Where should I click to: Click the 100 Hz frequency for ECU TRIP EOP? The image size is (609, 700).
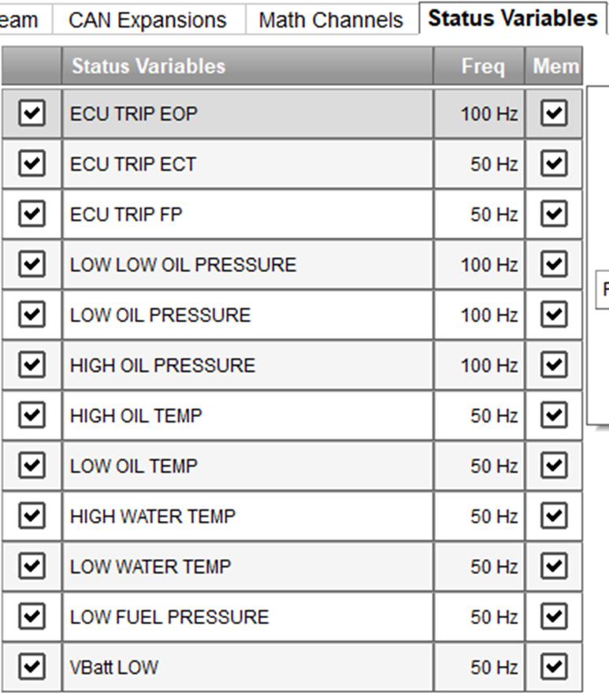coord(488,114)
